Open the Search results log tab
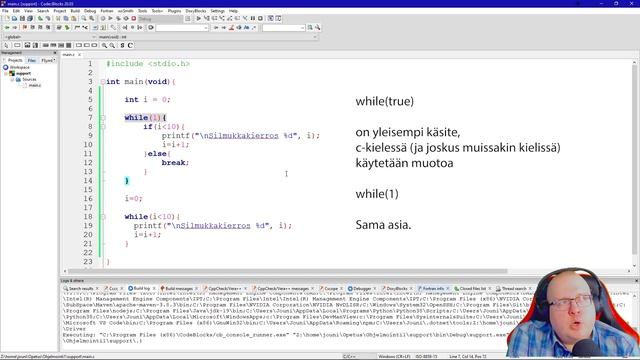Viewport: 640px width, 360px height. pos(81,289)
